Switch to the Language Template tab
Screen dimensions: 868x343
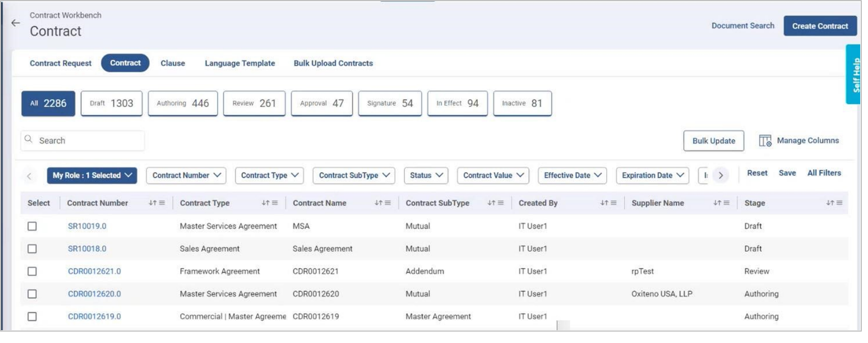pyautogui.click(x=240, y=63)
